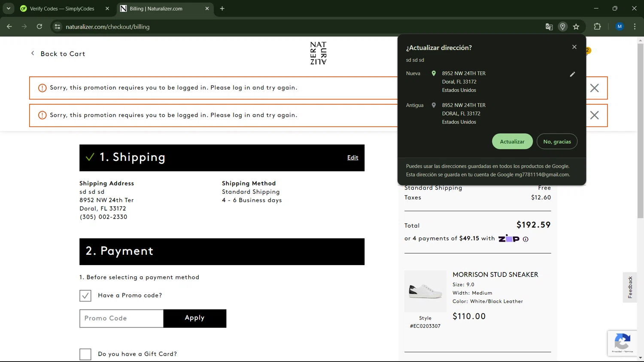Click the Antigua address location pin

coord(434,105)
